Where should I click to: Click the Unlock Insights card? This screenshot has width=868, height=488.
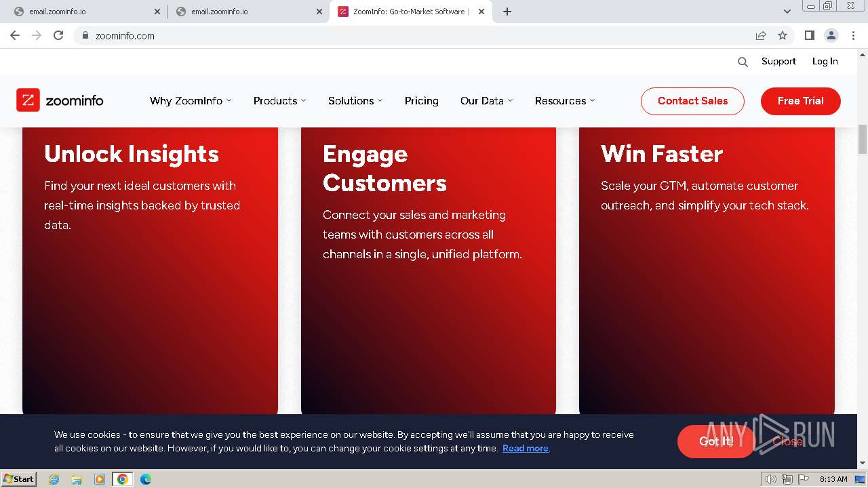click(150, 270)
